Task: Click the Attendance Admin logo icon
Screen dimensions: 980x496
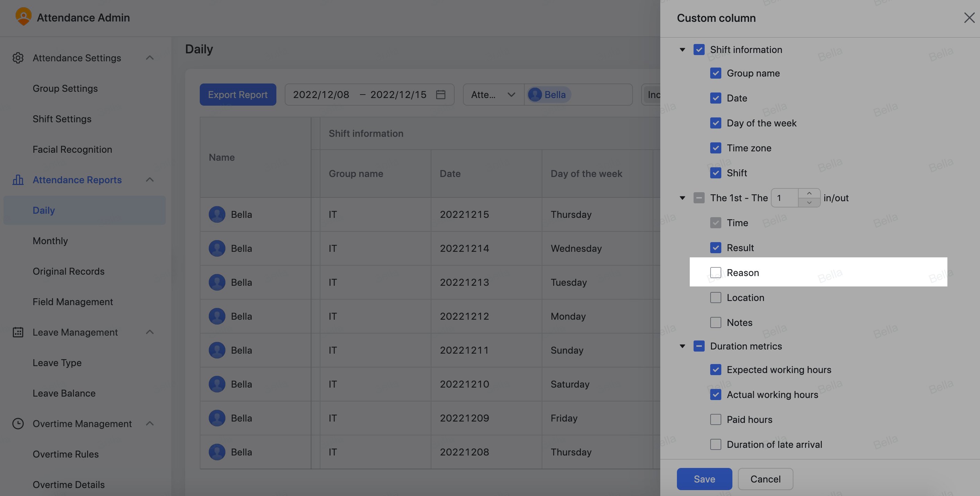Action: (x=23, y=17)
